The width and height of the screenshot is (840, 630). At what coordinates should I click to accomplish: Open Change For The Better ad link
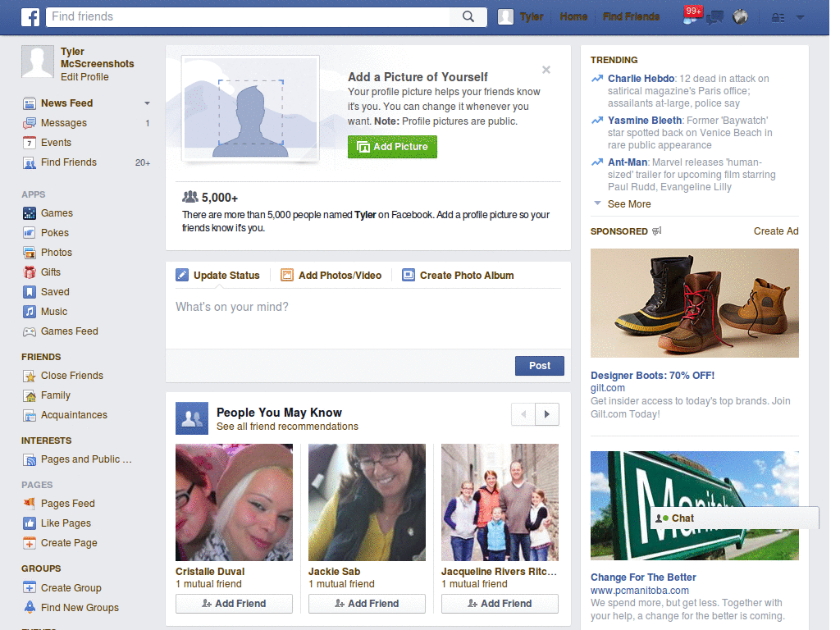coord(643,577)
